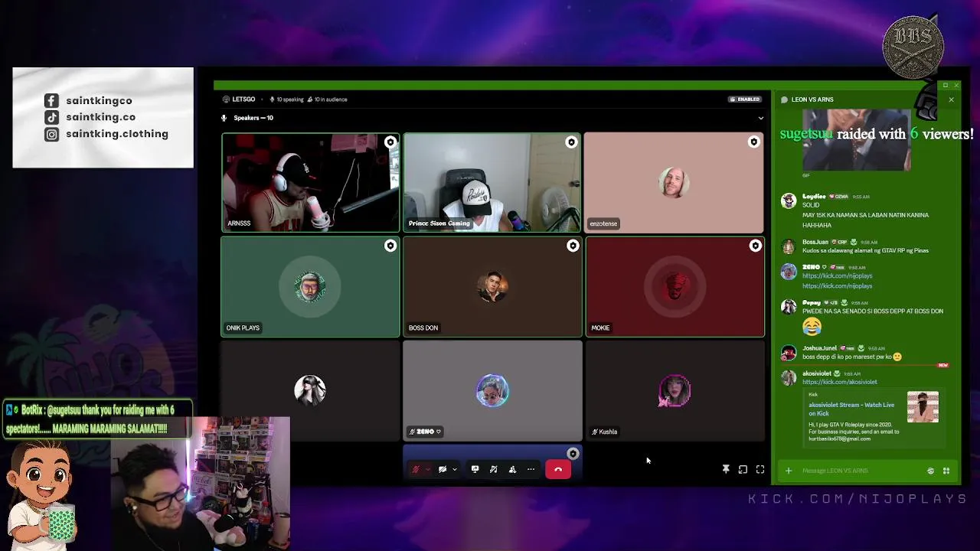980x551 pixels.
Task: Click the share screen icon
Action: 475,469
